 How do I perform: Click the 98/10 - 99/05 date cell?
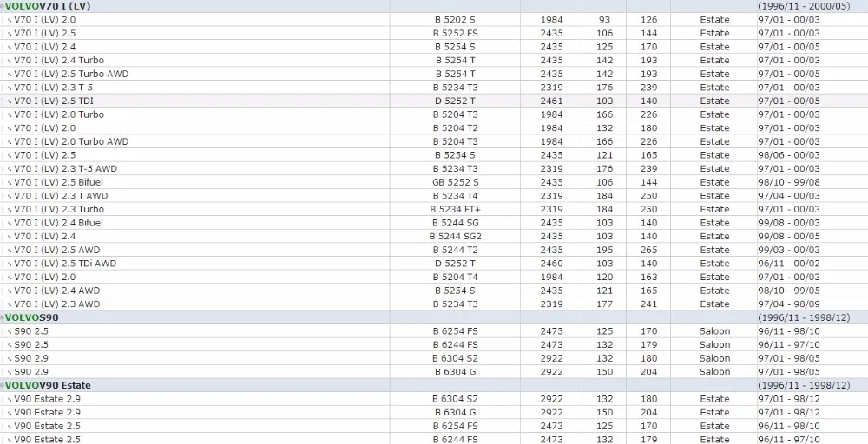789,291
